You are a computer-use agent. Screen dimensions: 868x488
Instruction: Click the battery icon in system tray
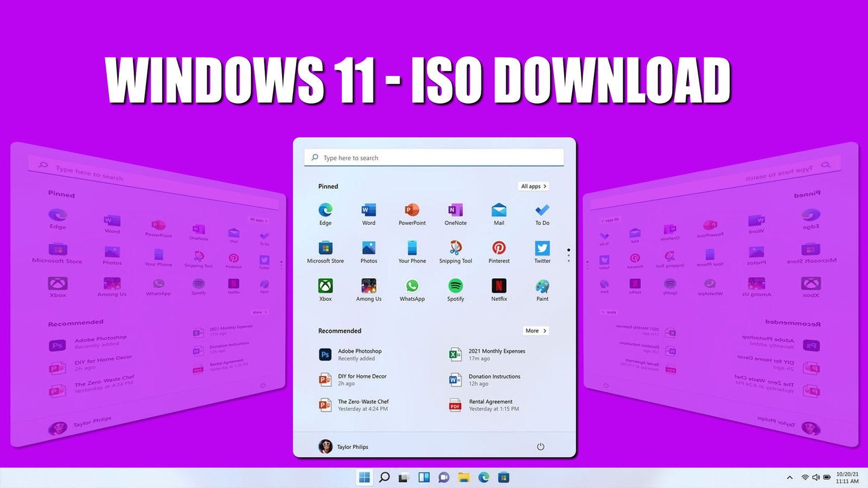pos(827,478)
